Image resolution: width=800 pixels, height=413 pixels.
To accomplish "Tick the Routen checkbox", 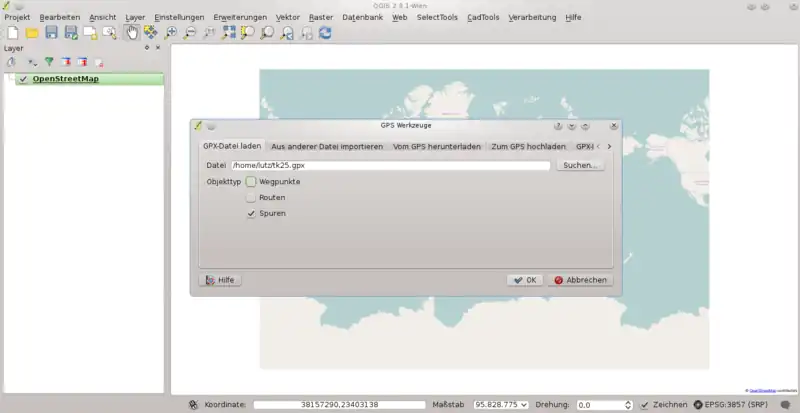I will [x=252, y=198].
